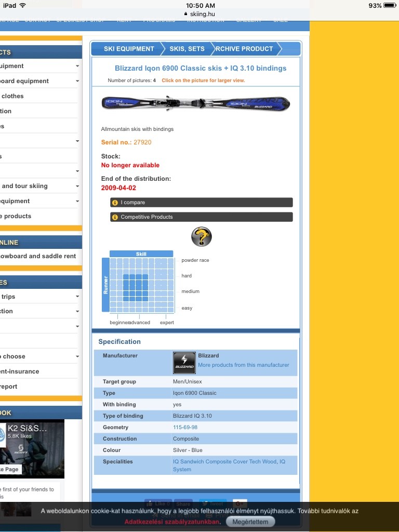Open the I compare bar
399x532 pixels.
(201, 203)
